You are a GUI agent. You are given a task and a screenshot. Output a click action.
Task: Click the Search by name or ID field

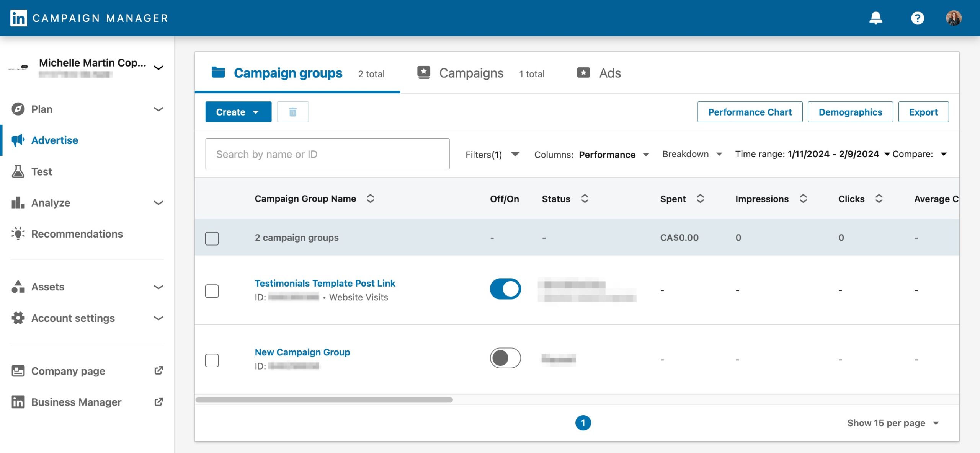click(327, 154)
